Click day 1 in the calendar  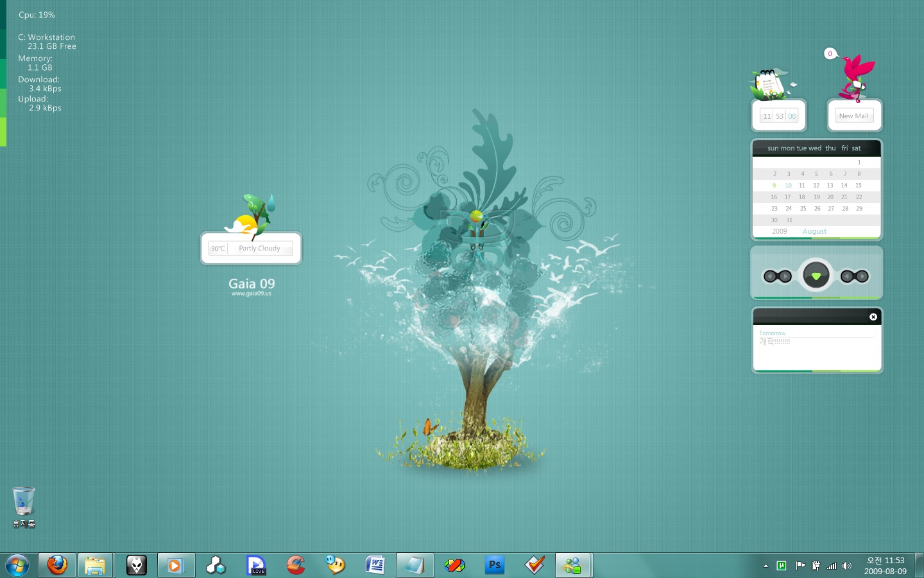click(859, 162)
